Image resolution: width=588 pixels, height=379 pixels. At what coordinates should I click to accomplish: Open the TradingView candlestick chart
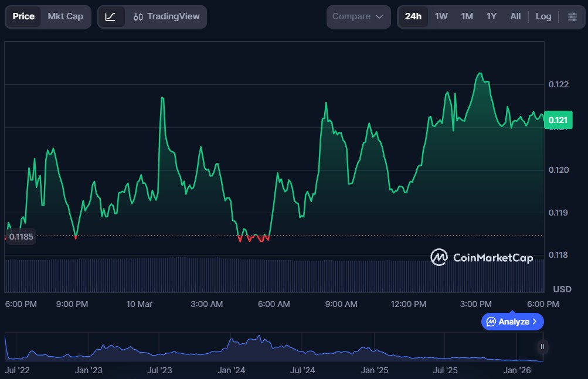click(167, 16)
